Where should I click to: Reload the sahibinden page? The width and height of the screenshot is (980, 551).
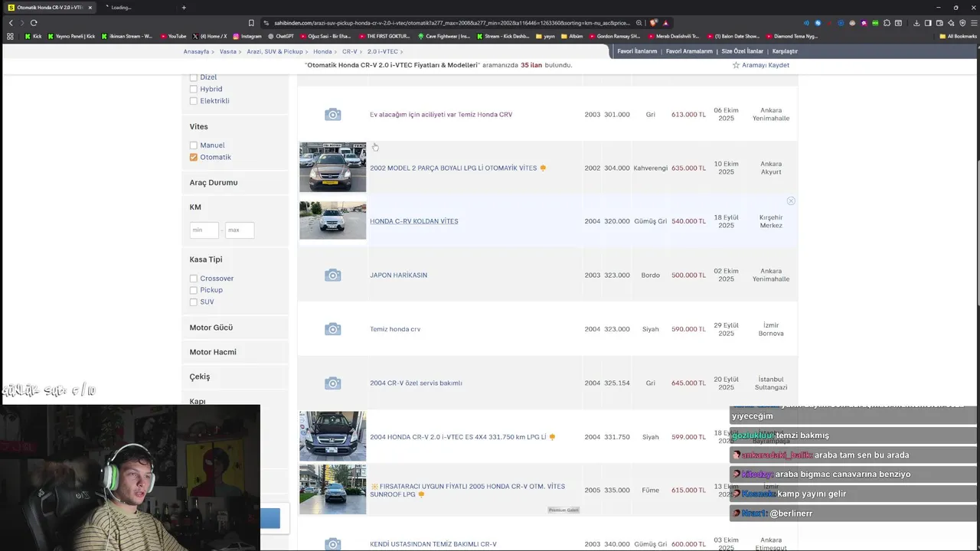click(x=34, y=23)
